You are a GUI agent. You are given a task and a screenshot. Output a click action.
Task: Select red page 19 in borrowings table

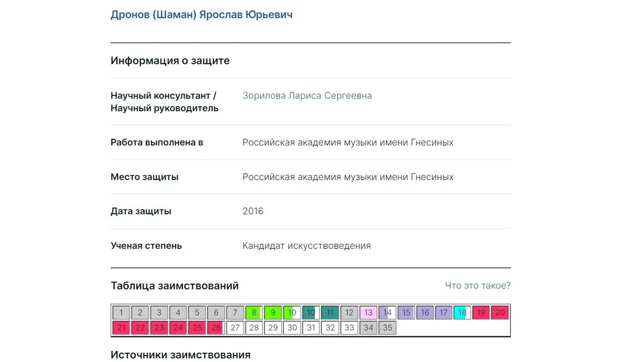(481, 312)
